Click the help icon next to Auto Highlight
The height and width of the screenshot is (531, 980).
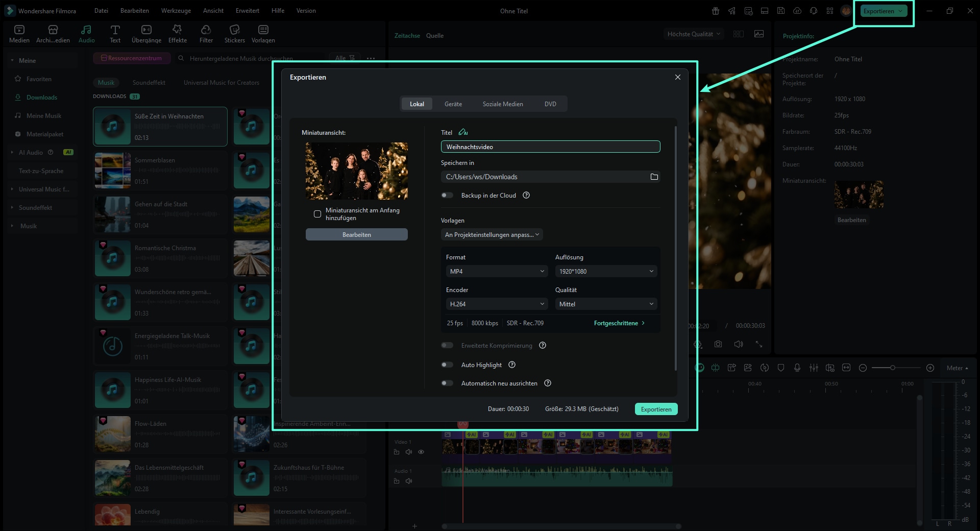(x=512, y=365)
